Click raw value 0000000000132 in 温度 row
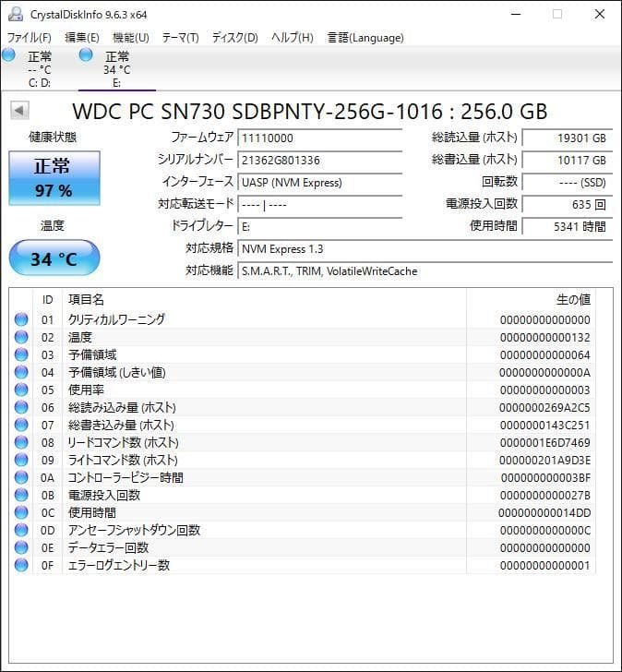Image resolution: width=622 pixels, height=672 pixels. pos(544,338)
